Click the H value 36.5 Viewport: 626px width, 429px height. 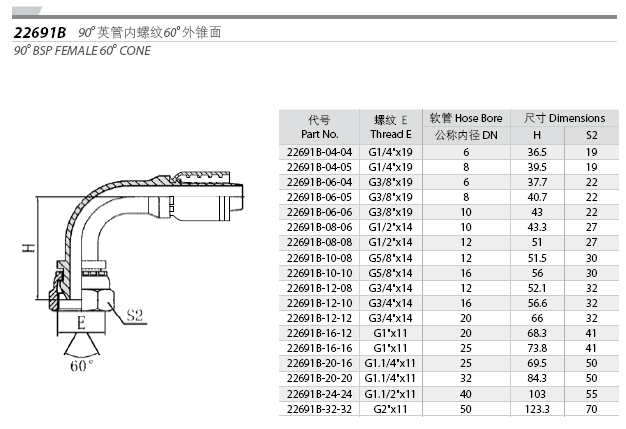click(537, 152)
